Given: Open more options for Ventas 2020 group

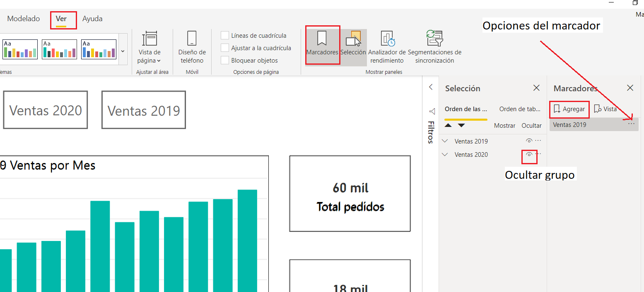Looking at the screenshot, I should point(538,154).
